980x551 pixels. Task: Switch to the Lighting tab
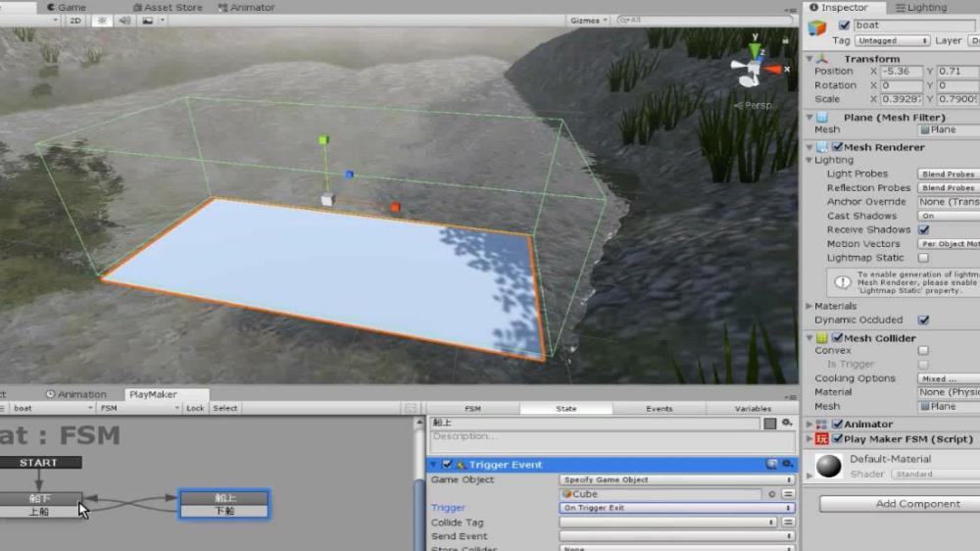tap(925, 7)
